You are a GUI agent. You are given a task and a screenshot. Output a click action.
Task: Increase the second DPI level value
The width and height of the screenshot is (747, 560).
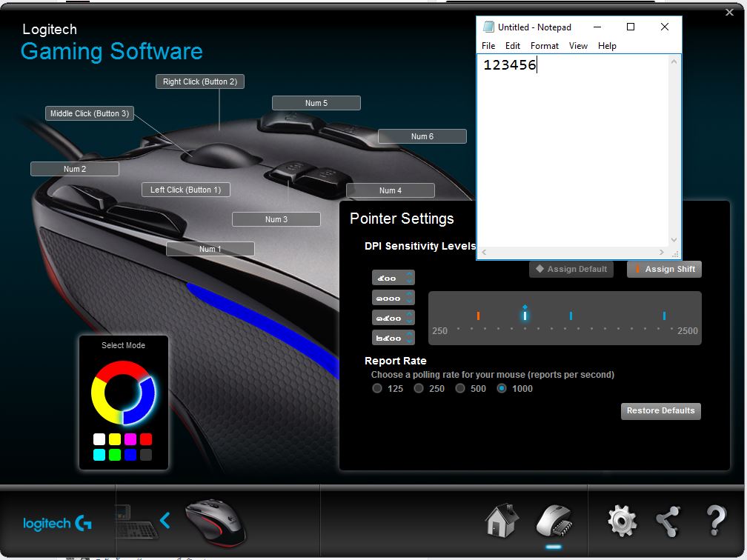[x=410, y=294]
